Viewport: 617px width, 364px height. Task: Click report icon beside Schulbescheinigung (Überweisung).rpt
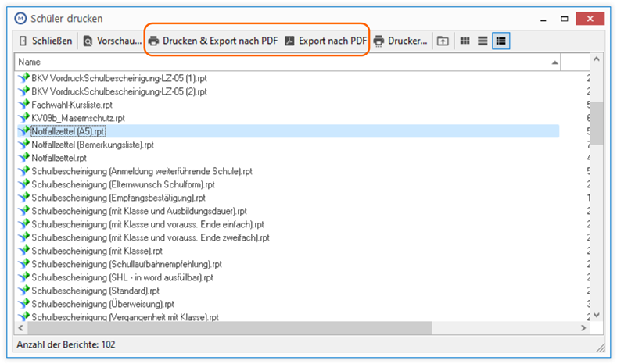(24, 304)
